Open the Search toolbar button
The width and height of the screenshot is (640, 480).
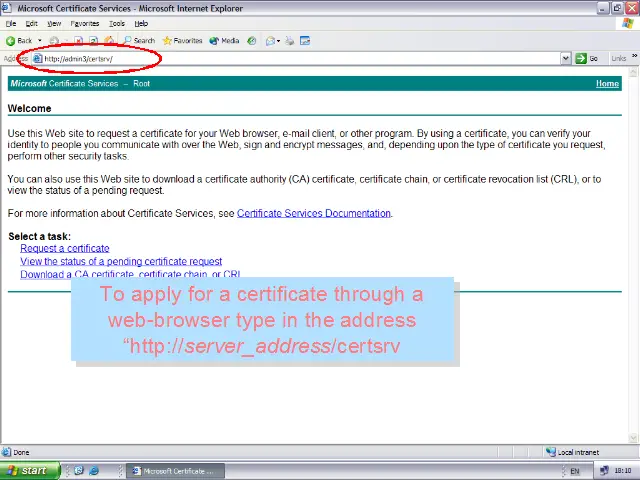139,40
